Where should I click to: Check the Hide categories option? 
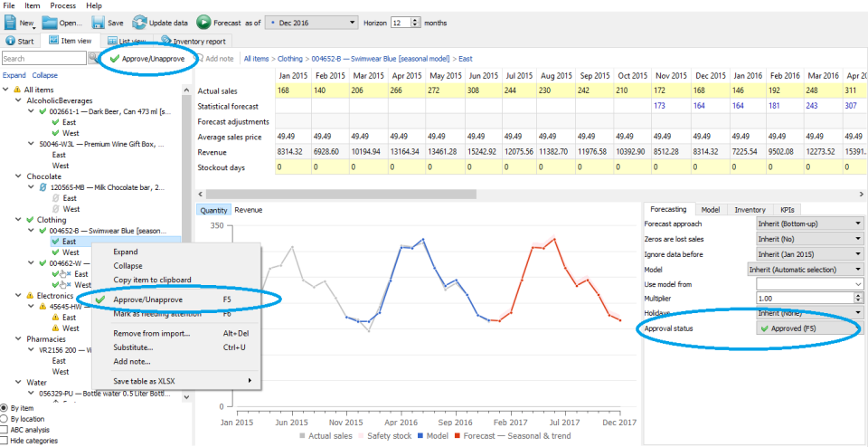click(x=5, y=441)
